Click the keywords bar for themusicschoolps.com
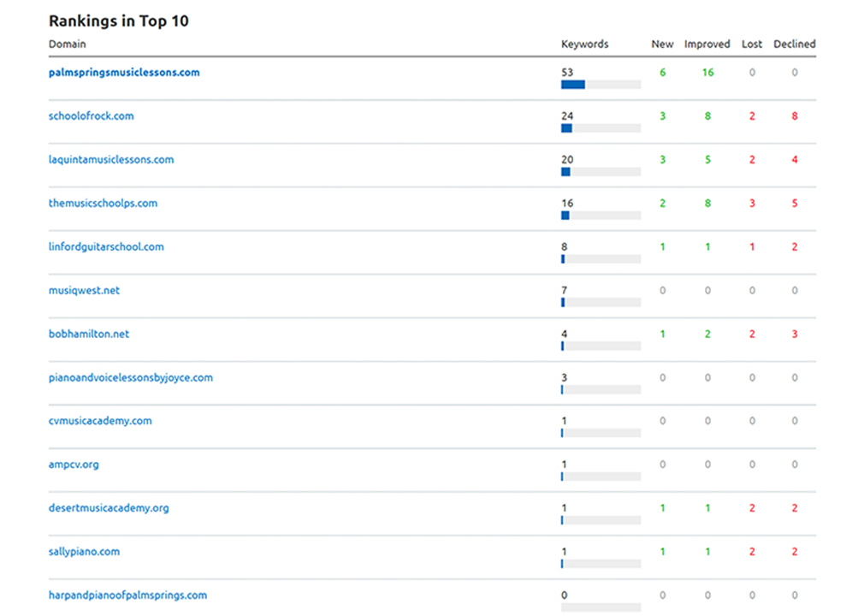This screenshot has width=864, height=616. coord(601,216)
